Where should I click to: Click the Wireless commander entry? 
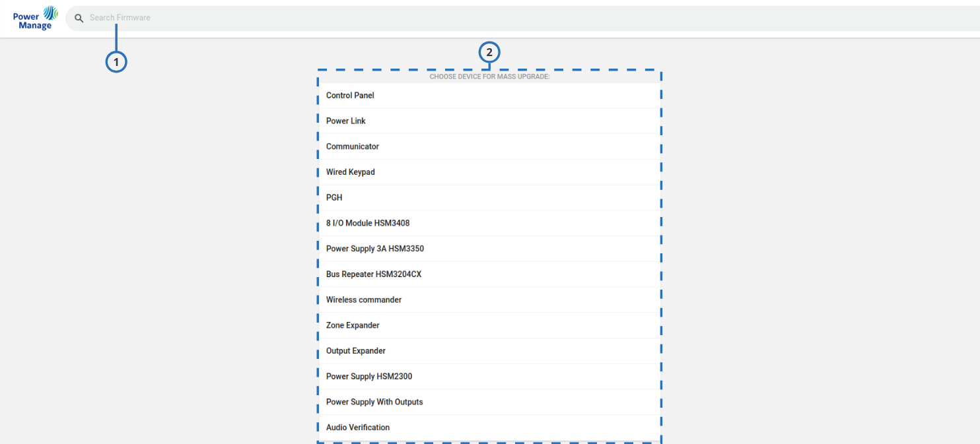tap(489, 300)
